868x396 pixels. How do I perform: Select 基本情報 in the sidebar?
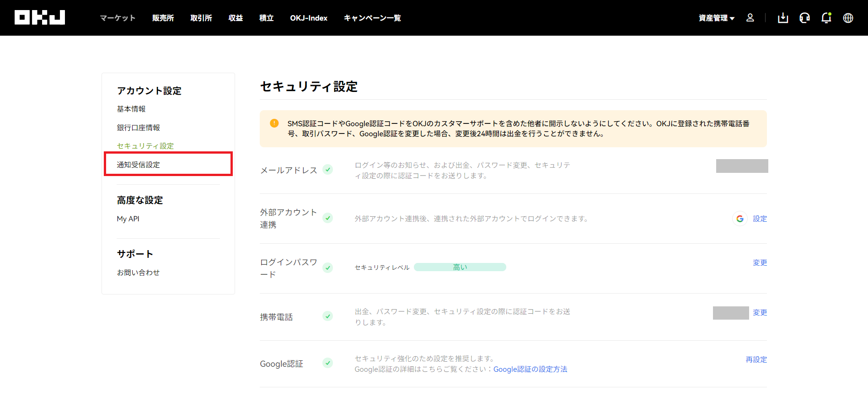[x=131, y=109]
